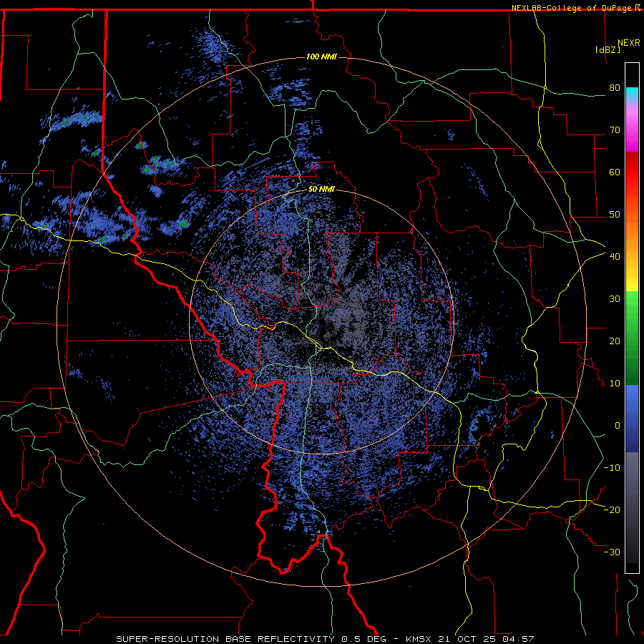Viewport: 644px width, 644px height.
Task: Click the NEXR label above the scale
Action: pos(629,43)
